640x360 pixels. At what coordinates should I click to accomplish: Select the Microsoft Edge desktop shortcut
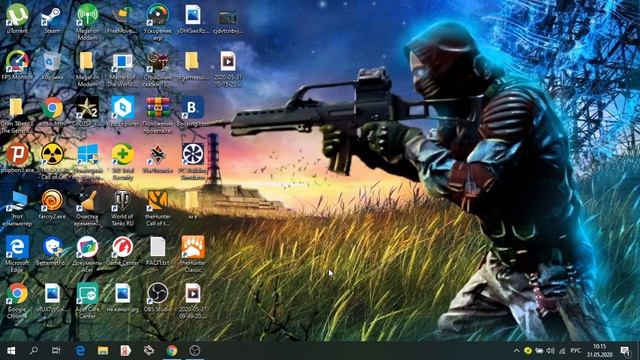coord(17,247)
